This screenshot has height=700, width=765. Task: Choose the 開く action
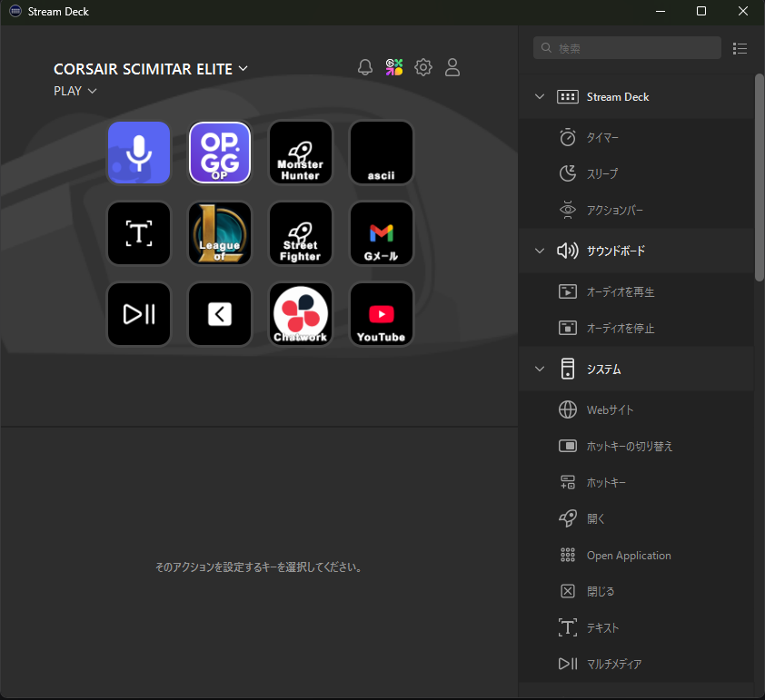pos(636,518)
